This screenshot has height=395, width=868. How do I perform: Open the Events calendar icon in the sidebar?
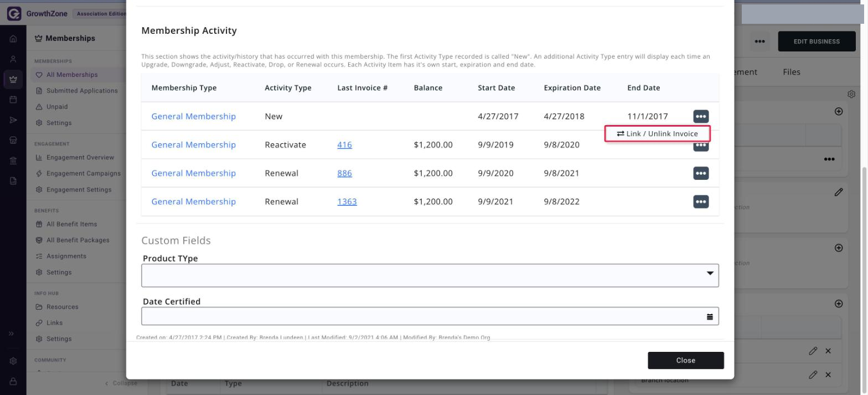(13, 100)
